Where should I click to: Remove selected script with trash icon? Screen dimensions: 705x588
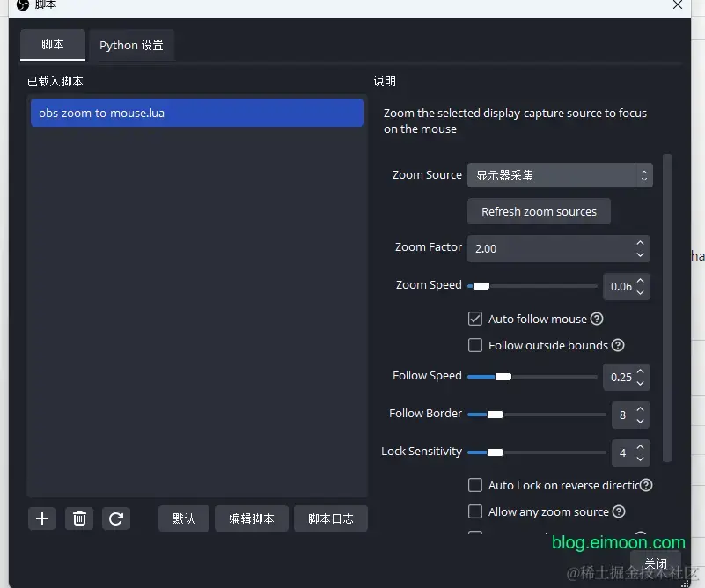(79, 518)
